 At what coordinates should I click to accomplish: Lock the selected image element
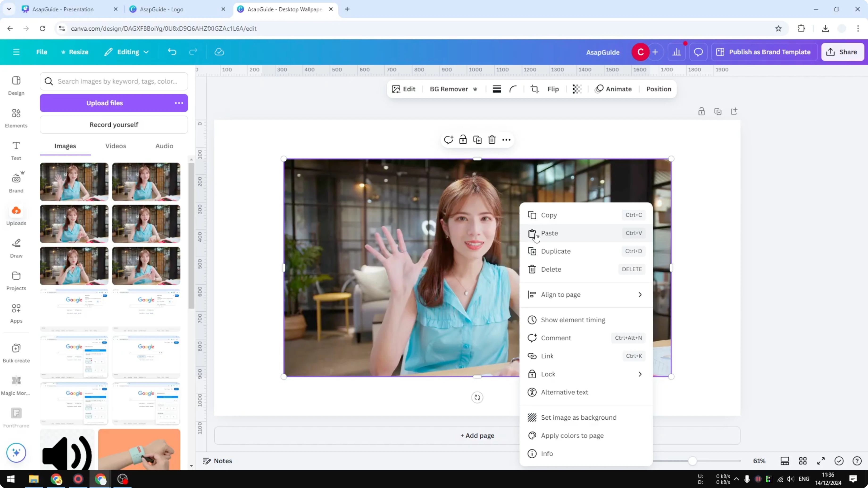[463, 139]
